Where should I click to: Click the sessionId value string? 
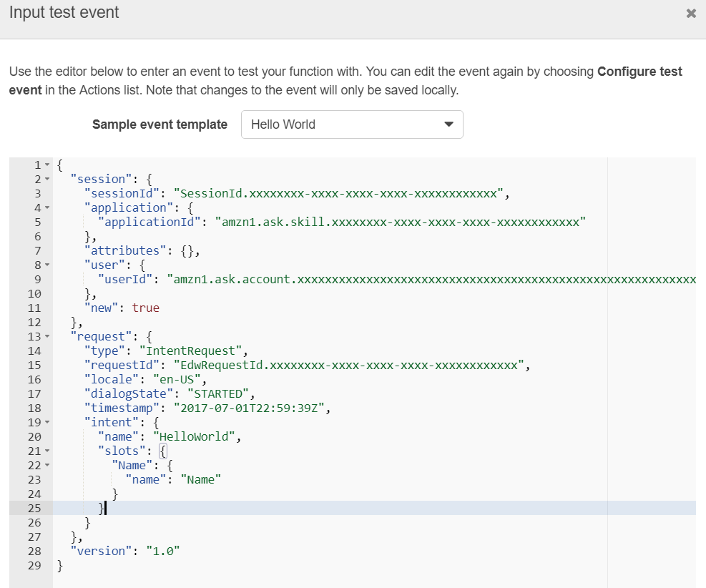343,194
